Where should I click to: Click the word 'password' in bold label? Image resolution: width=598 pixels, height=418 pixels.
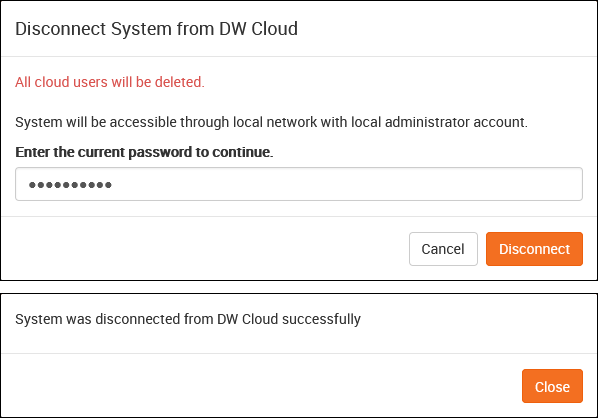point(160,153)
